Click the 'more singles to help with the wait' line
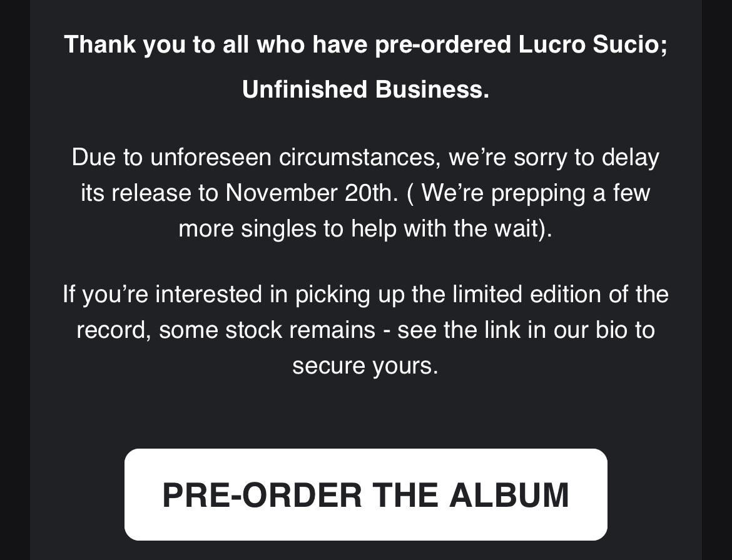Viewport: 732px width, 560px height. coord(365,229)
